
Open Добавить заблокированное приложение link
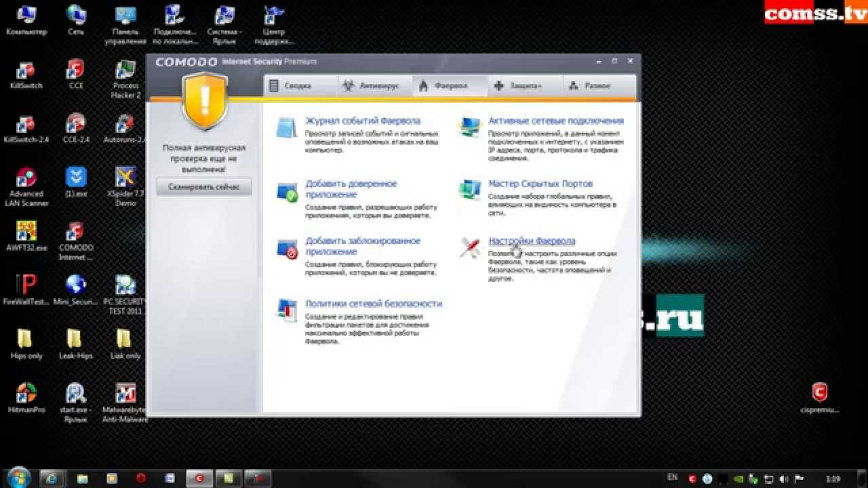pyautogui.click(x=363, y=246)
